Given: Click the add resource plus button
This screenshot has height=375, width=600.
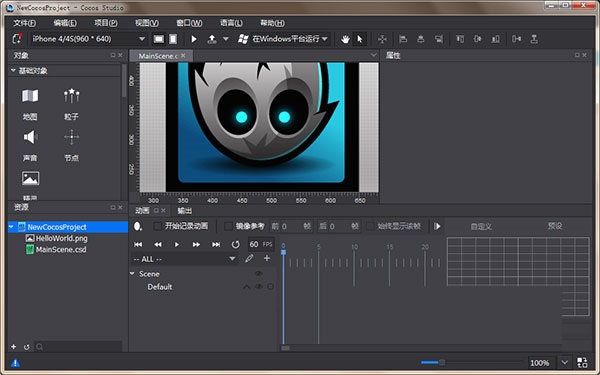Looking at the screenshot, I should [x=13, y=347].
